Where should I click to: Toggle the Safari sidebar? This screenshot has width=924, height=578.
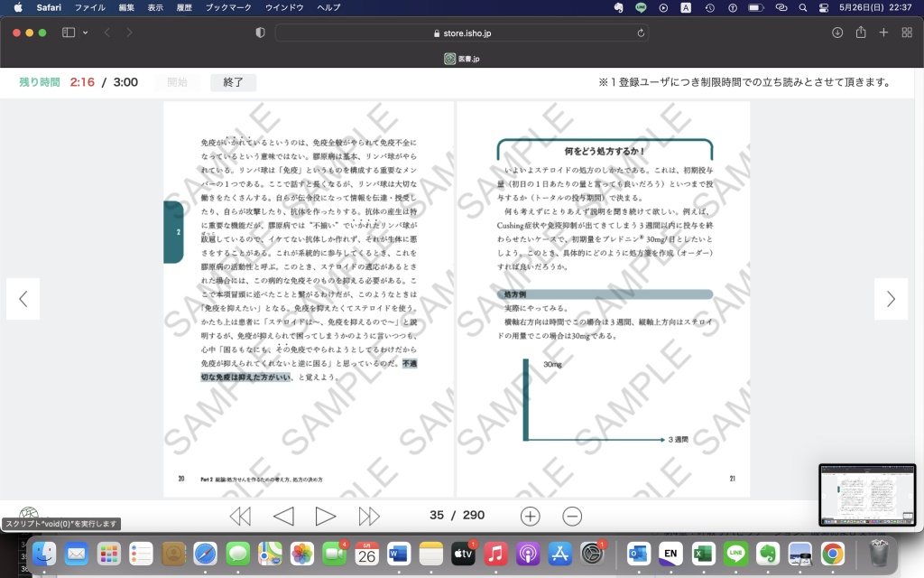(x=69, y=33)
